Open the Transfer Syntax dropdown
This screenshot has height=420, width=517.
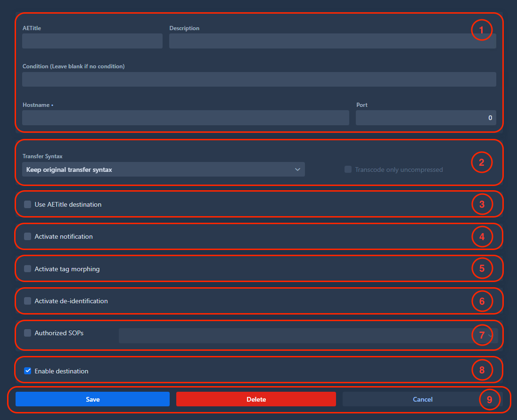click(x=164, y=170)
